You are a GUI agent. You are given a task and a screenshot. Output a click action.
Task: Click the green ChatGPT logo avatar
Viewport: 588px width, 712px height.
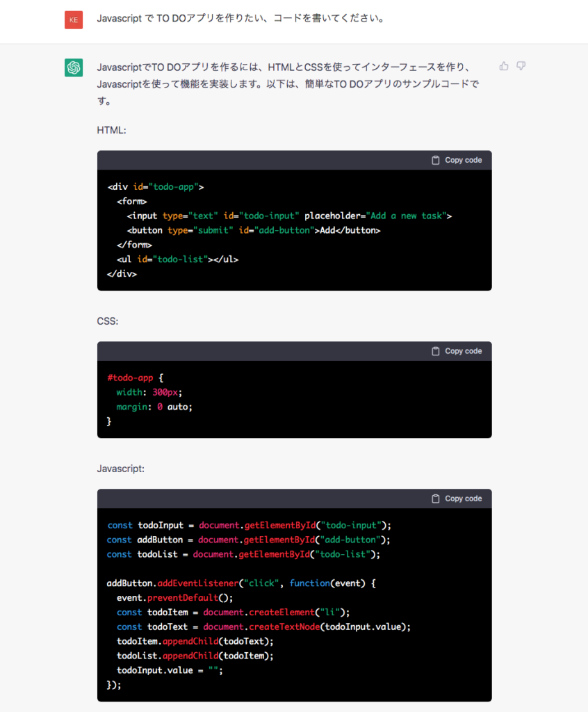click(74, 67)
